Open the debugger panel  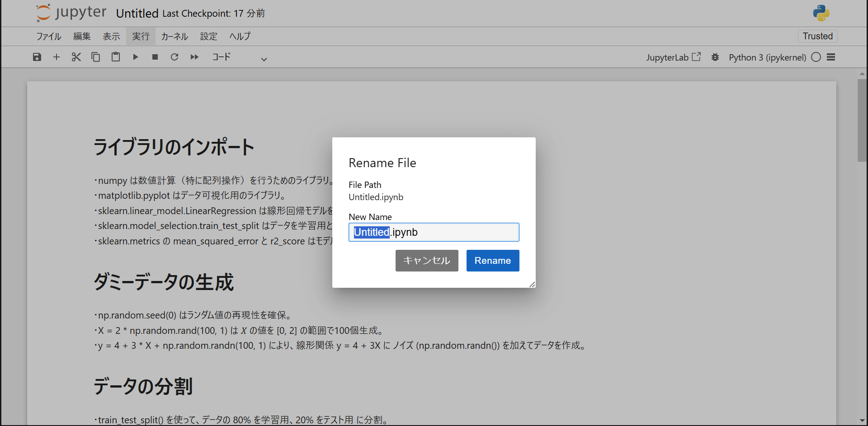pyautogui.click(x=715, y=57)
